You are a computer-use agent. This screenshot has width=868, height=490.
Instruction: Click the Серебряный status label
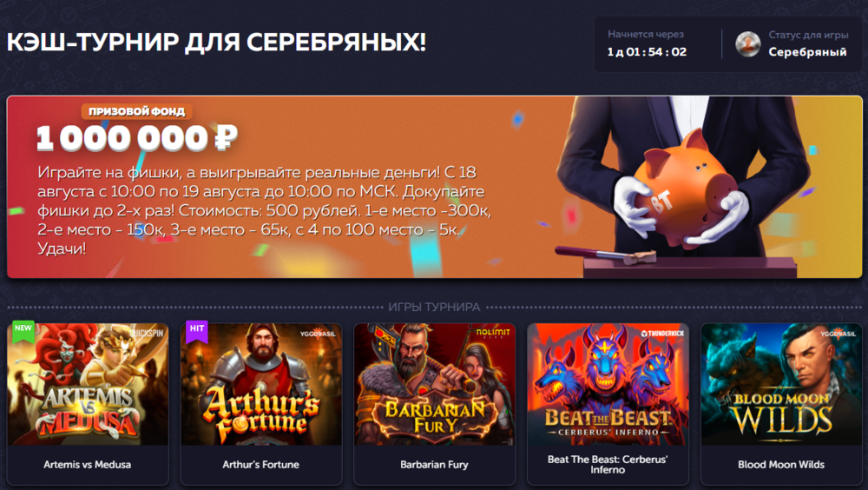pyautogui.click(x=807, y=52)
